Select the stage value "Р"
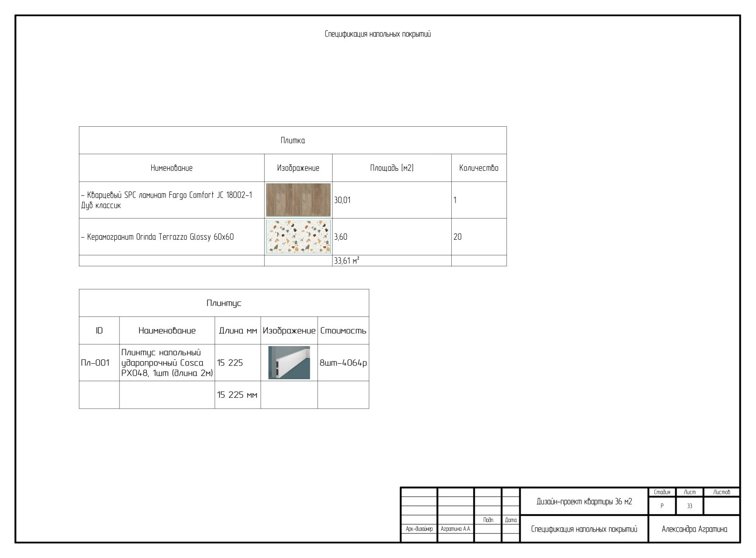 click(x=662, y=506)
